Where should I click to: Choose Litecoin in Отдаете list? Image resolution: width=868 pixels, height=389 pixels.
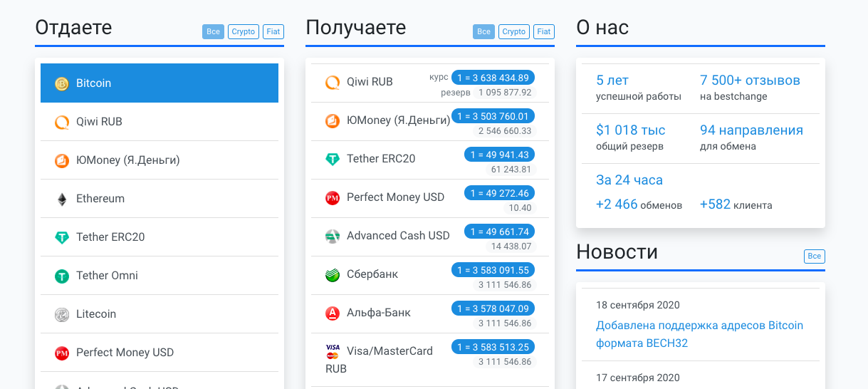[x=160, y=314]
